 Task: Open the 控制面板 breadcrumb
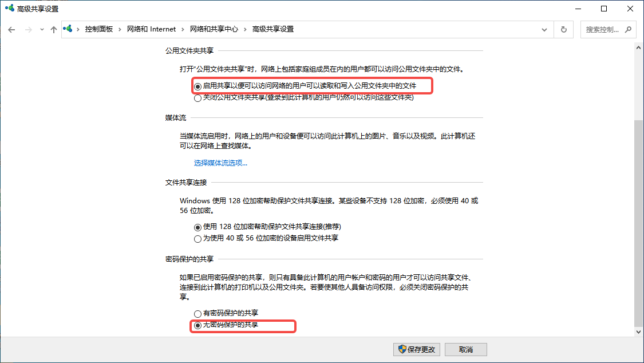[98, 29]
